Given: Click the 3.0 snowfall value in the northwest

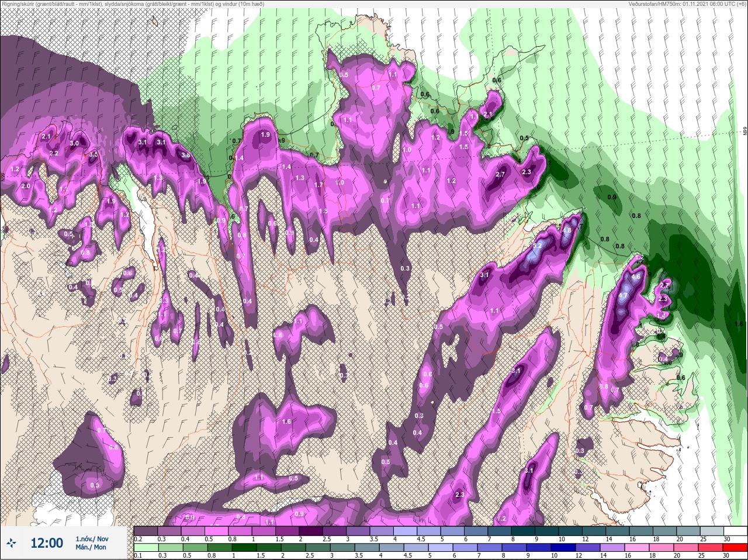Looking at the screenshot, I should 74,143.
